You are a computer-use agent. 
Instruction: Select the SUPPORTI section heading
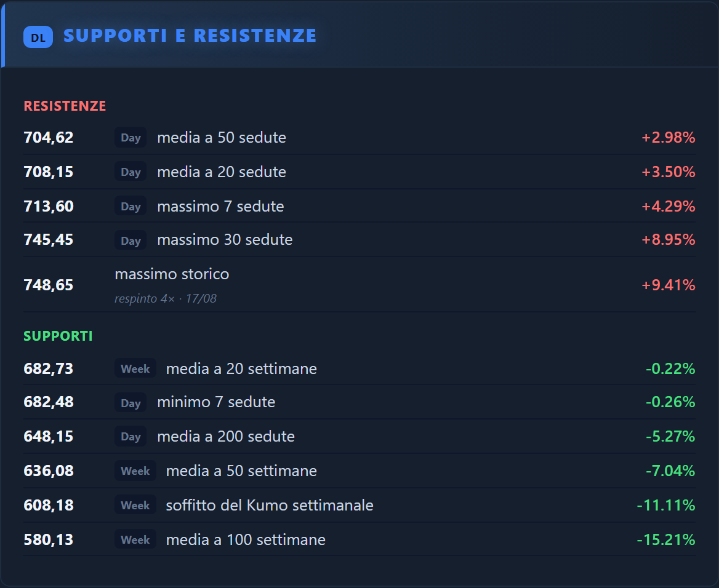pyautogui.click(x=58, y=336)
